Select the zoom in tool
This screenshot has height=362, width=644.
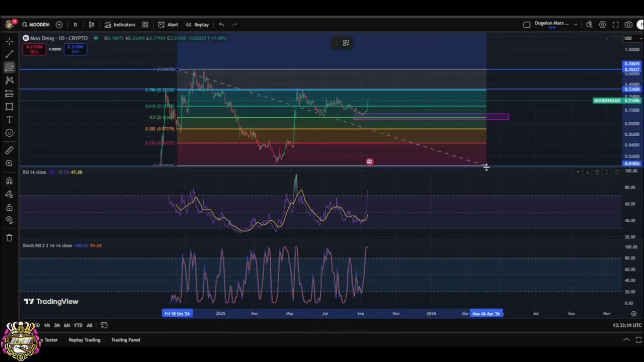[9, 163]
